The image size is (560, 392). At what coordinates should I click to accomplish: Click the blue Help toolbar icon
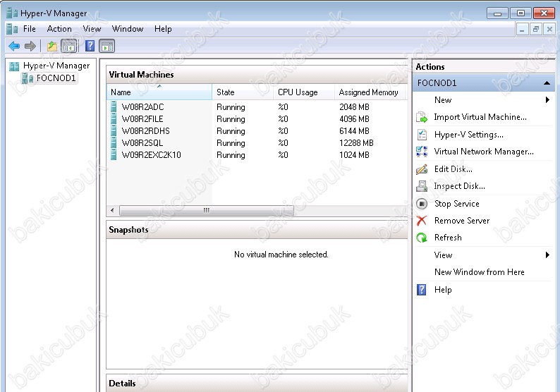point(90,46)
